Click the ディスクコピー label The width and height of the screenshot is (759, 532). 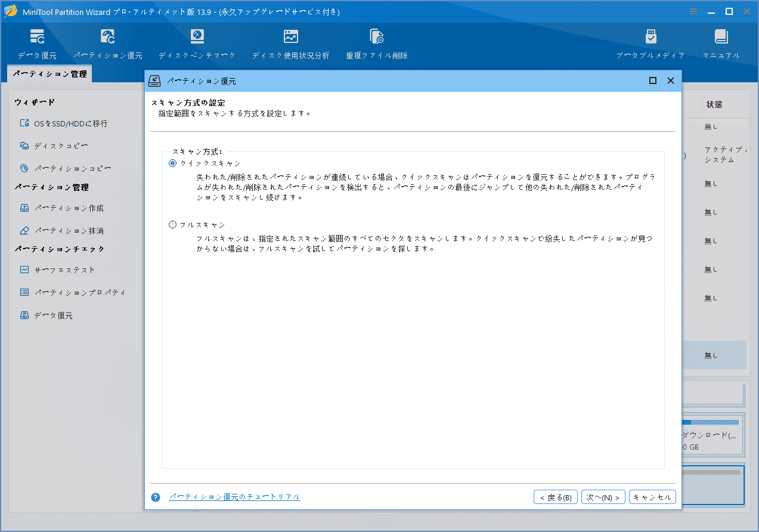pos(61,146)
